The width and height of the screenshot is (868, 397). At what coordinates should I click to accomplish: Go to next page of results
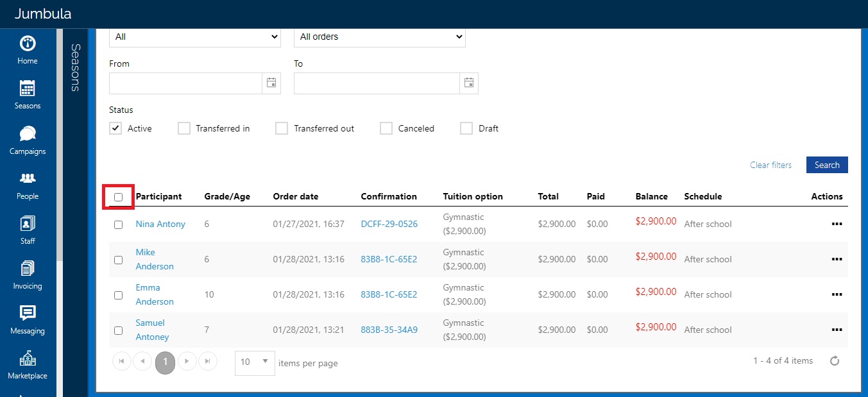[187, 361]
